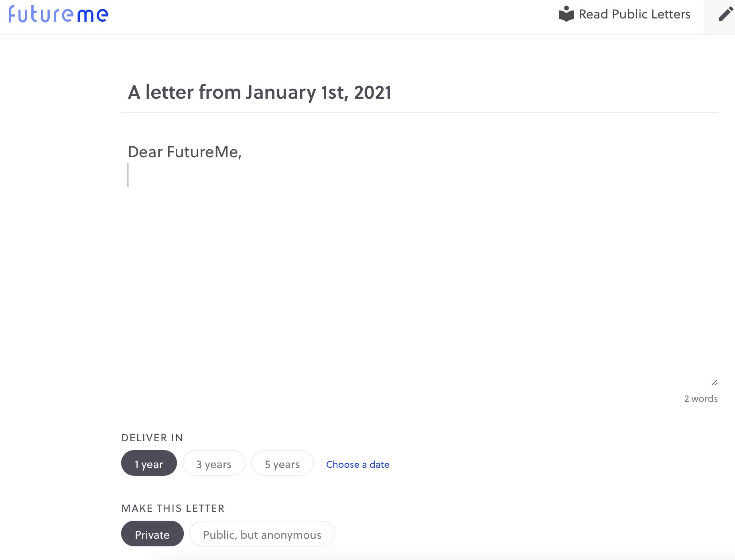Select the 1 year delivery option
Image resolution: width=735 pixels, height=560 pixels.
click(x=149, y=463)
